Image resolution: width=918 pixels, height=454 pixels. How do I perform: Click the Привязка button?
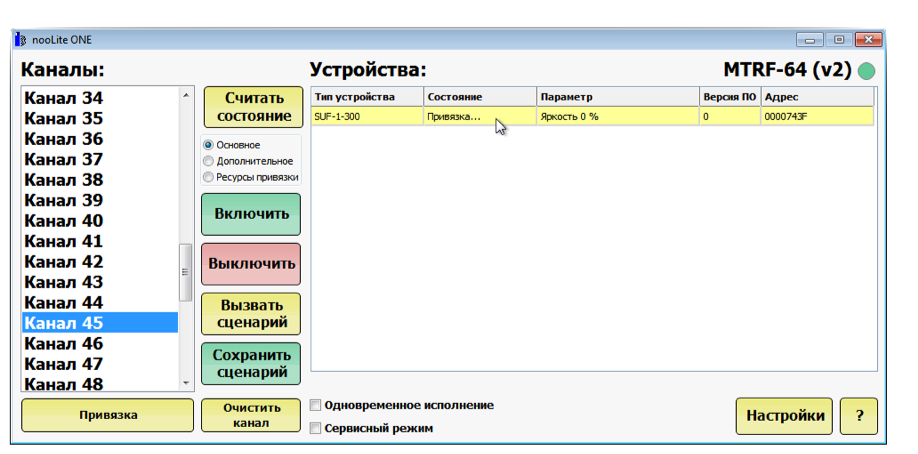[x=108, y=415]
